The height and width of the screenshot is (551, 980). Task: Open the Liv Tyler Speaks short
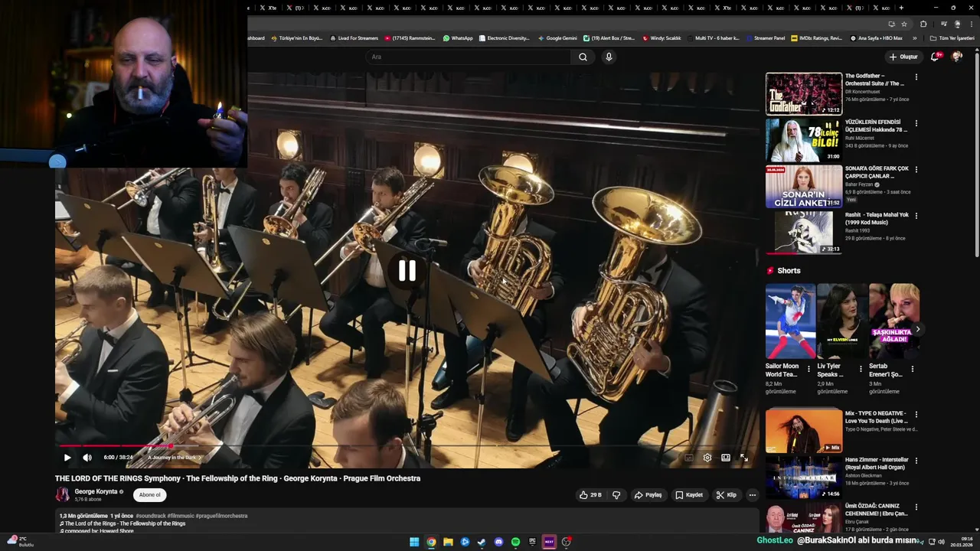click(842, 321)
